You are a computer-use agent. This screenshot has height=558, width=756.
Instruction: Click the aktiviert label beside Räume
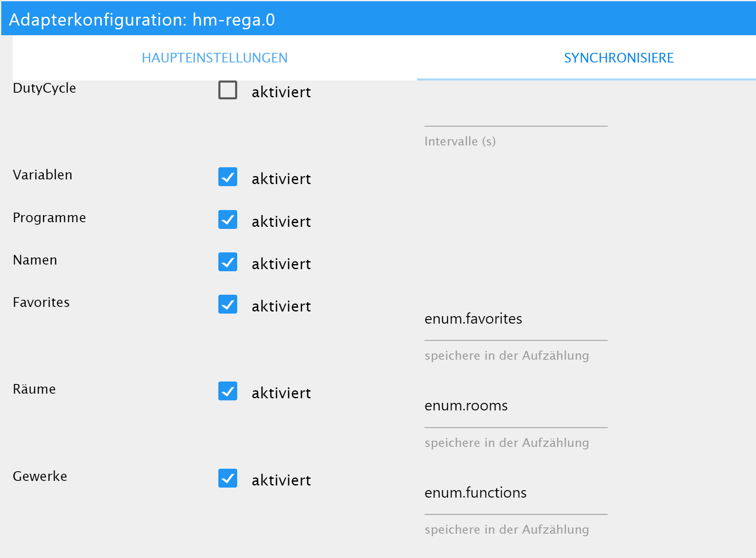pos(281,393)
